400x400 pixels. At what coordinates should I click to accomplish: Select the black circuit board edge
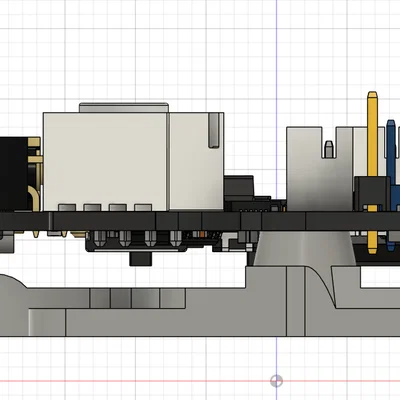click(x=200, y=221)
